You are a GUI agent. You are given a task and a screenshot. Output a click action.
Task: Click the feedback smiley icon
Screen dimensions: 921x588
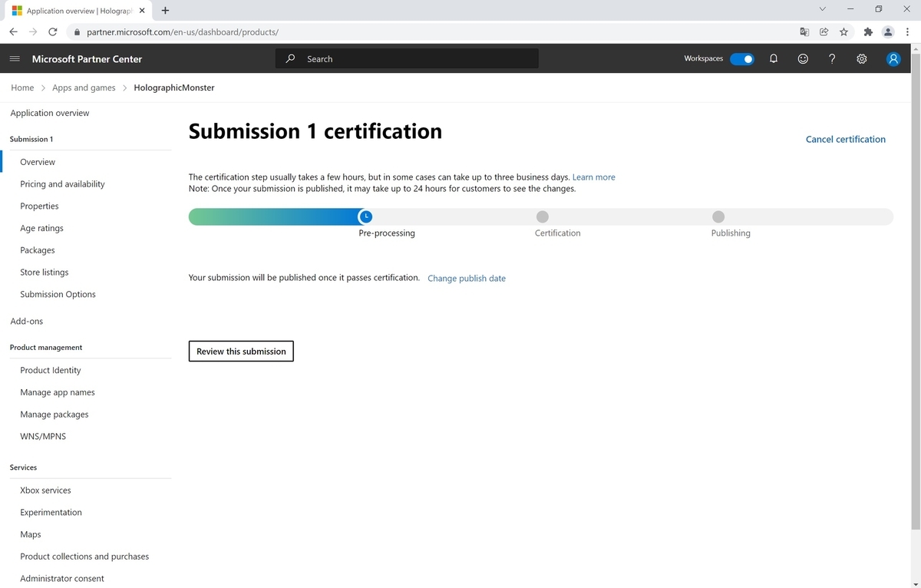803,59
